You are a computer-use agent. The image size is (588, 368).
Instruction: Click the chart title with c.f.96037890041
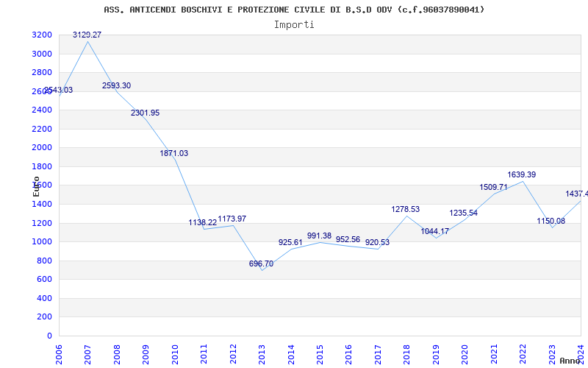[x=294, y=10]
